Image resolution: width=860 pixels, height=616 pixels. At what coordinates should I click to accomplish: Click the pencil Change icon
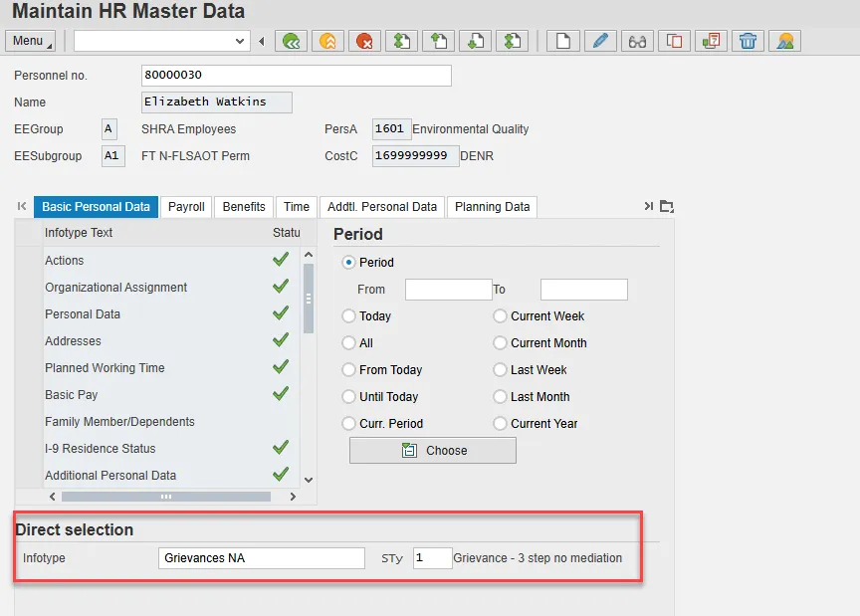click(599, 41)
